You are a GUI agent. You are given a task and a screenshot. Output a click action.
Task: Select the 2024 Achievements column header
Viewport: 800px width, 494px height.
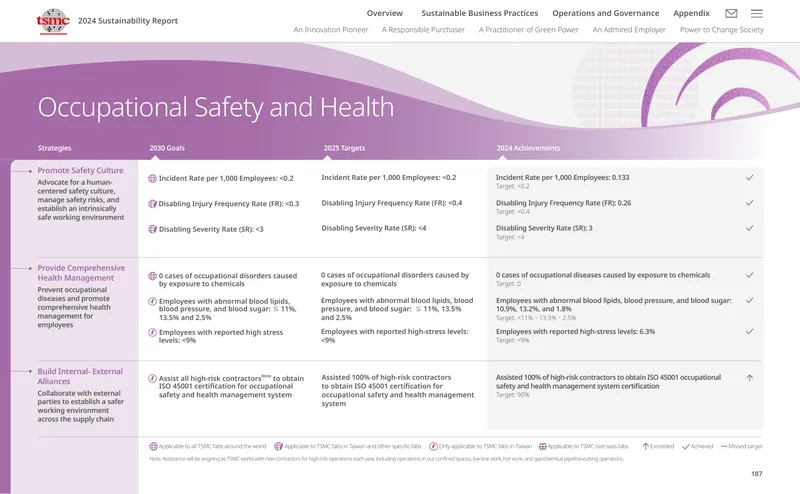[x=528, y=148]
